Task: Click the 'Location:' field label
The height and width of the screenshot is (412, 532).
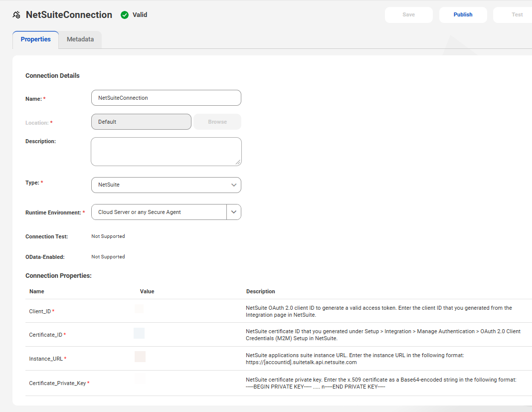Action: tap(37, 123)
